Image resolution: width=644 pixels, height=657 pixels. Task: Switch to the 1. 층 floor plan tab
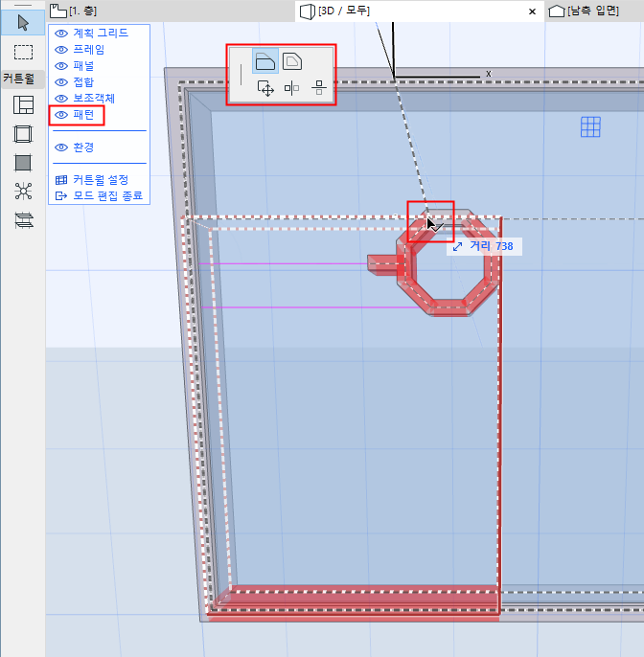(79, 11)
